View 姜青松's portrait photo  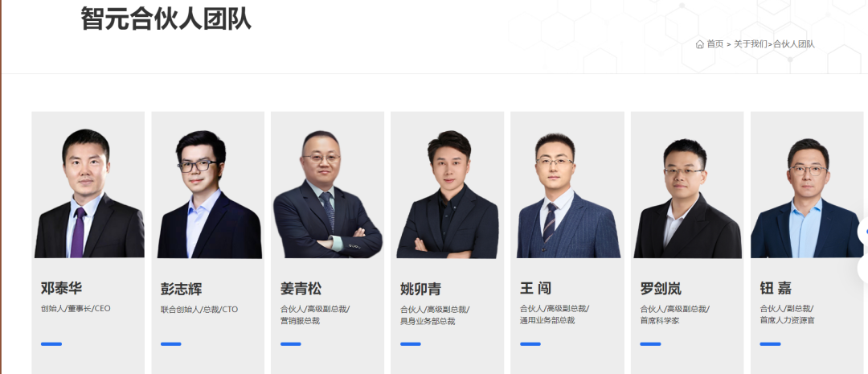click(x=327, y=195)
